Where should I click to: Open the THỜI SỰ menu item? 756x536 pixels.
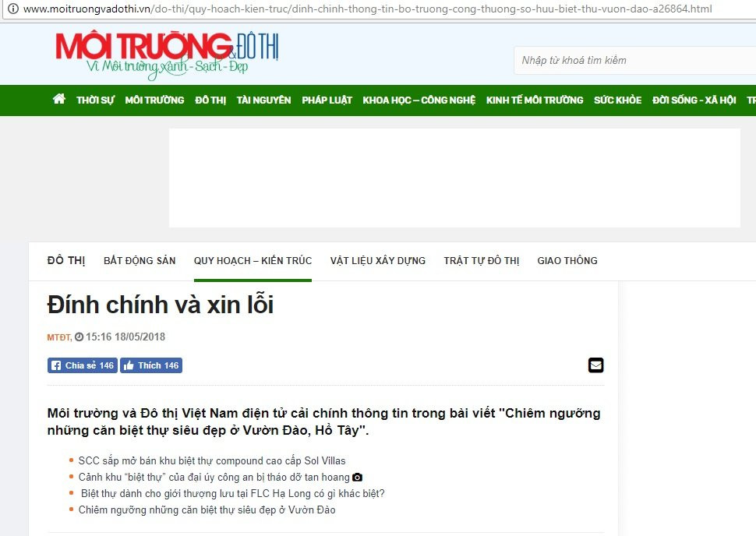pos(95,100)
